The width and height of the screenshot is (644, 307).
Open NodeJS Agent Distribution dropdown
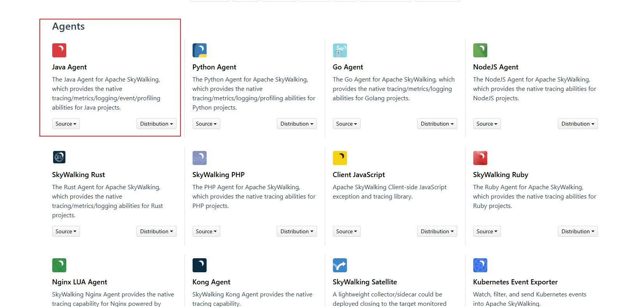578,124
